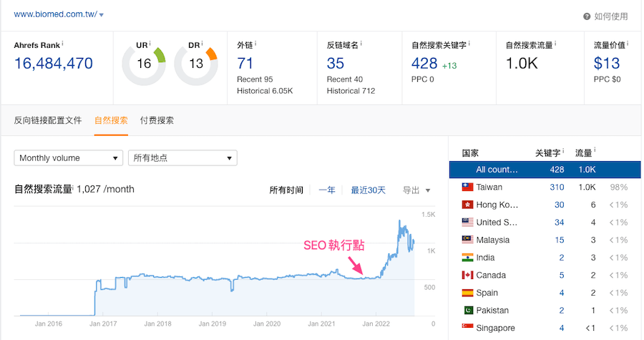Select the 最近30天 time range
Viewport: 644px width, 340px height.
368,190
